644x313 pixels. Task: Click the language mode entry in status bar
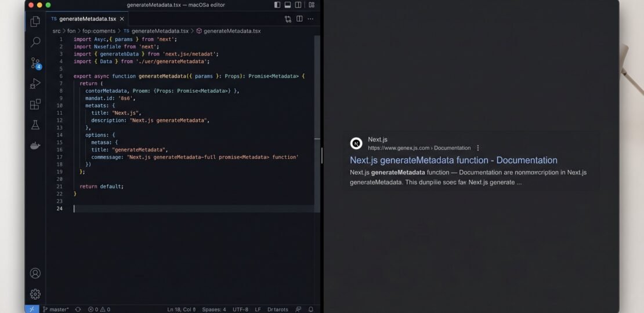pos(278,310)
